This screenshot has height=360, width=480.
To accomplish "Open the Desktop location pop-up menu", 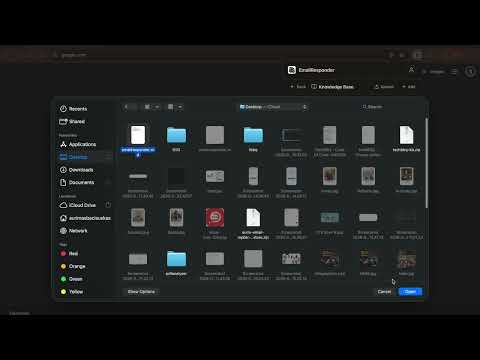I will (x=273, y=107).
